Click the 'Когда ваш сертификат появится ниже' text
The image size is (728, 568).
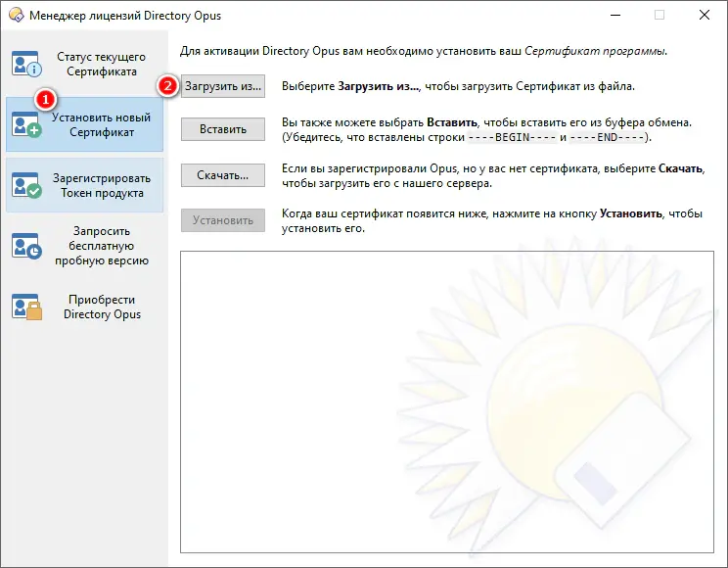tap(492, 221)
